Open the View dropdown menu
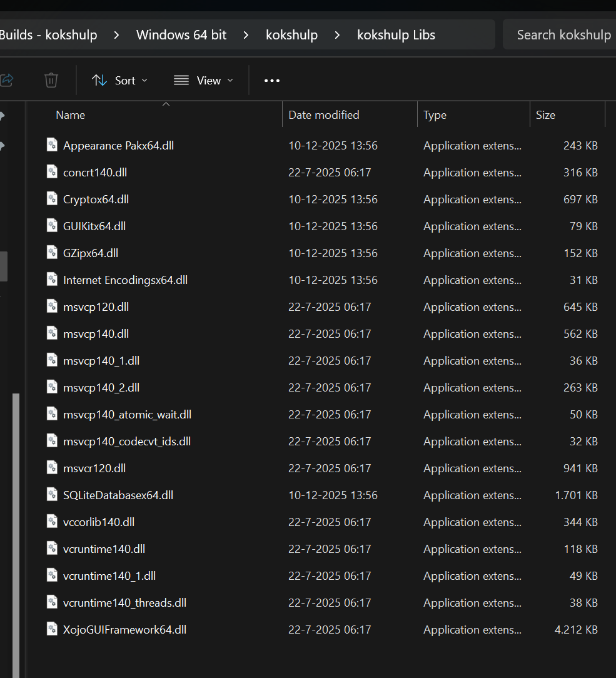 point(203,80)
